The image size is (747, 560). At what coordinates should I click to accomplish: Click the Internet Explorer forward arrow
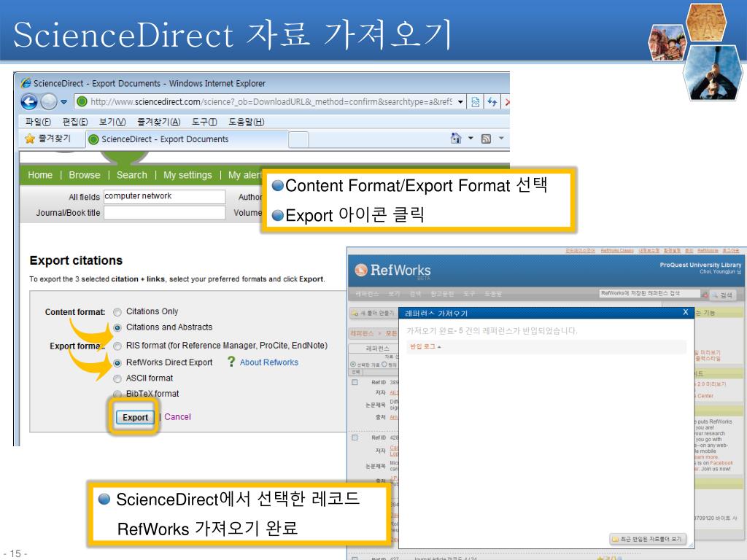tap(49, 101)
